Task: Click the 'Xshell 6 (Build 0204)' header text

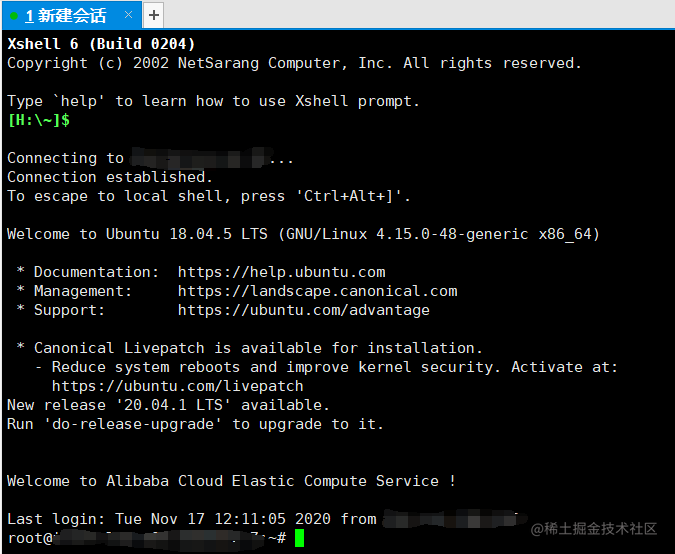Action: 100,44
